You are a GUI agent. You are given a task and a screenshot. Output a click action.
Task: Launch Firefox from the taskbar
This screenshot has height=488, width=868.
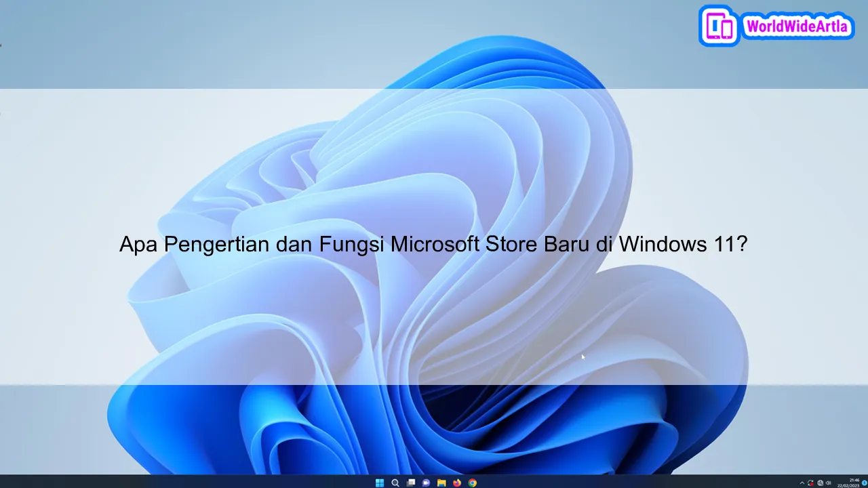pos(457,483)
